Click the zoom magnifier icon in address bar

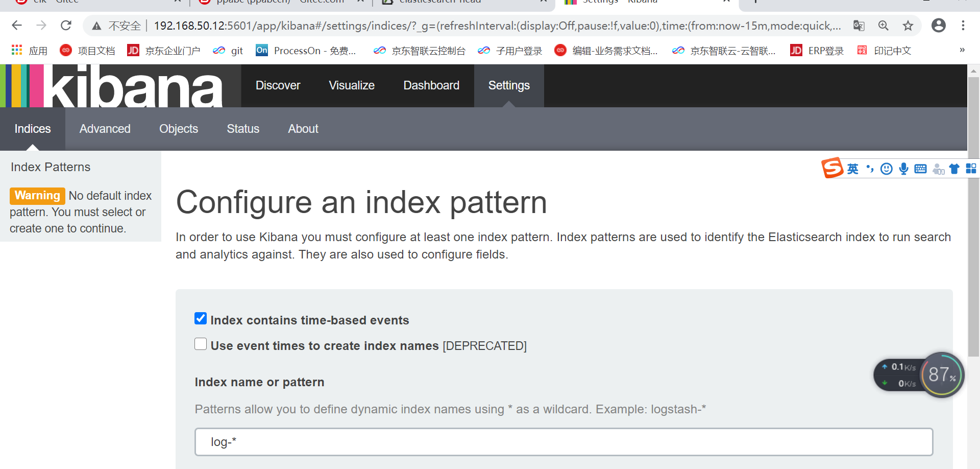[x=884, y=26]
